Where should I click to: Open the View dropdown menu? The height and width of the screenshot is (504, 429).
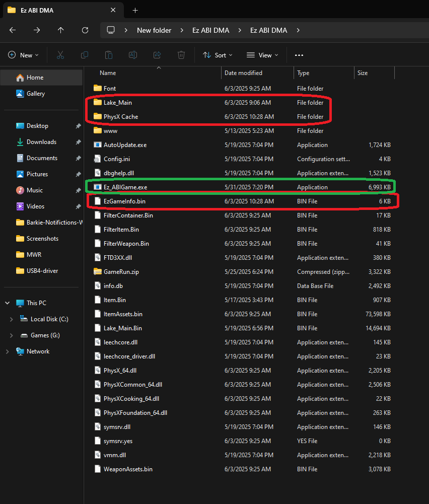coord(262,55)
